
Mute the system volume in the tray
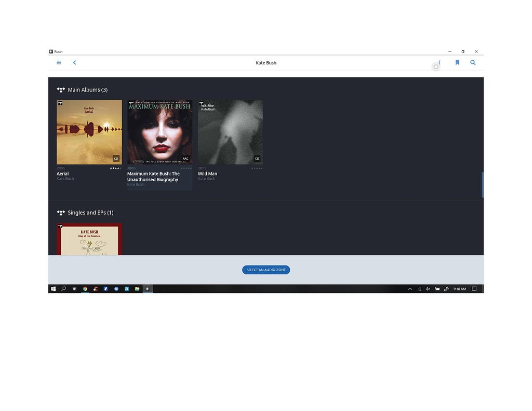pos(428,289)
